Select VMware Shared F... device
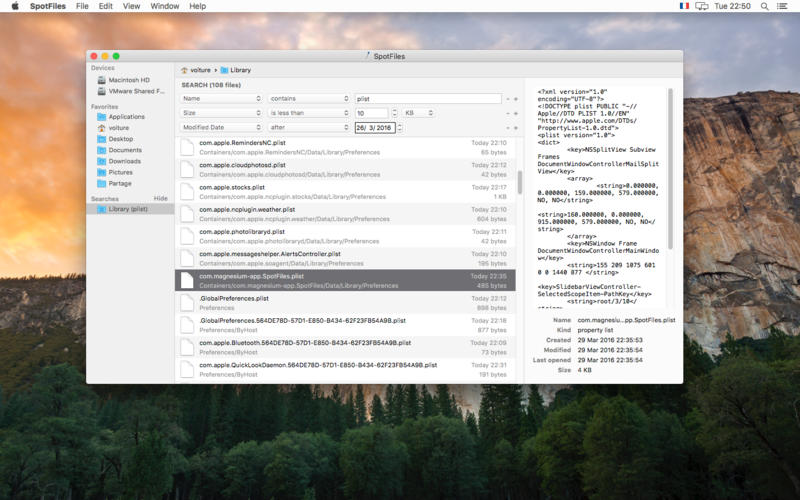Viewport: 800px width, 500px height. (x=131, y=91)
